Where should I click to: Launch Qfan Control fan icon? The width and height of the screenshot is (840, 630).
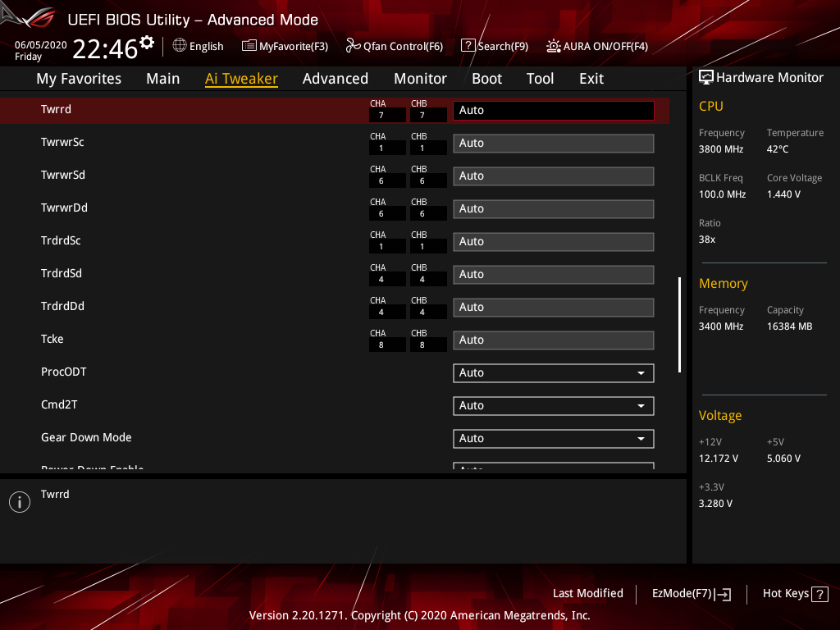point(353,46)
